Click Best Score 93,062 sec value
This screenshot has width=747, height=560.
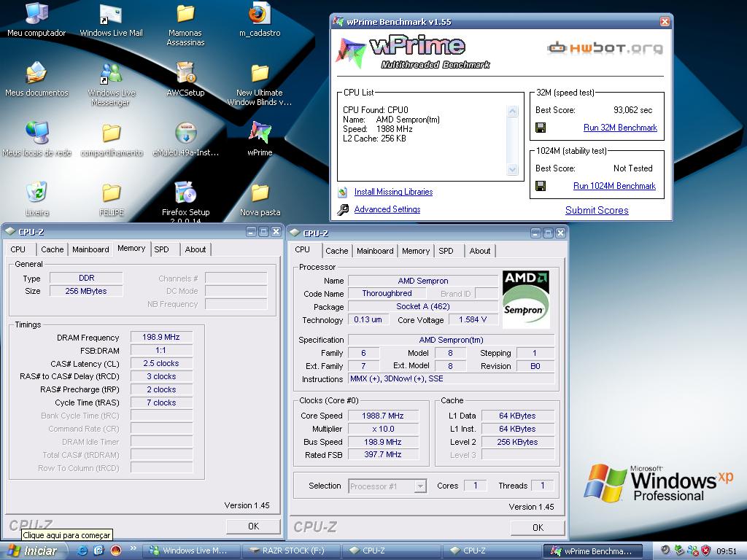tap(632, 110)
